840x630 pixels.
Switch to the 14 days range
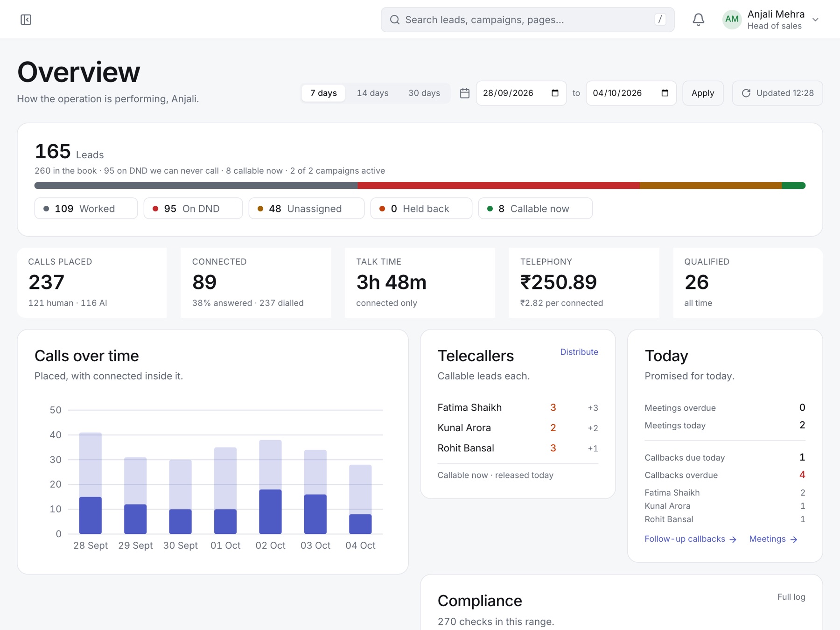(372, 93)
